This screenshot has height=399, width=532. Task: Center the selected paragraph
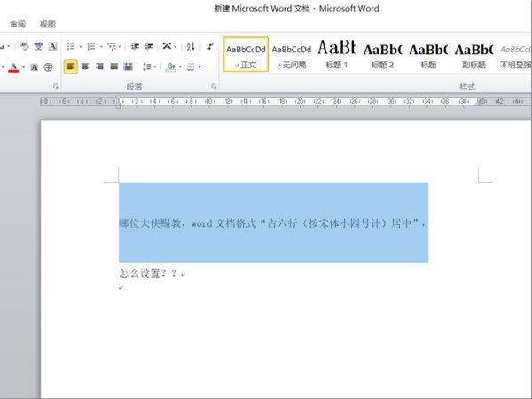tap(85, 66)
